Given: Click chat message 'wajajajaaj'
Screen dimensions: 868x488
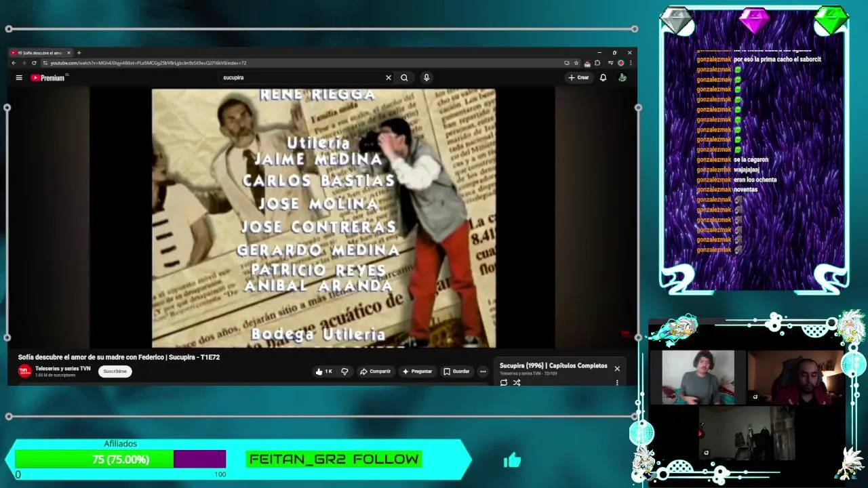Looking at the screenshot, I should (746, 170).
